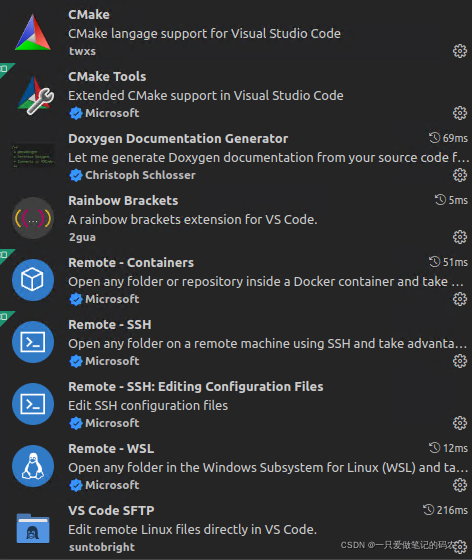Image resolution: width=472 pixels, height=560 pixels.
Task: Click activation time icon for Doxygen 69ms
Action: click(x=434, y=138)
